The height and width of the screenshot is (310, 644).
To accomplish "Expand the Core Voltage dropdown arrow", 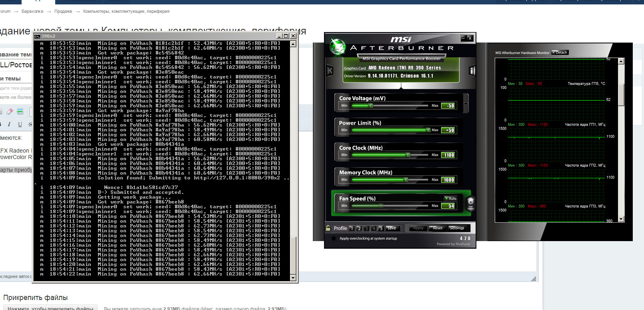I will [x=466, y=104].
